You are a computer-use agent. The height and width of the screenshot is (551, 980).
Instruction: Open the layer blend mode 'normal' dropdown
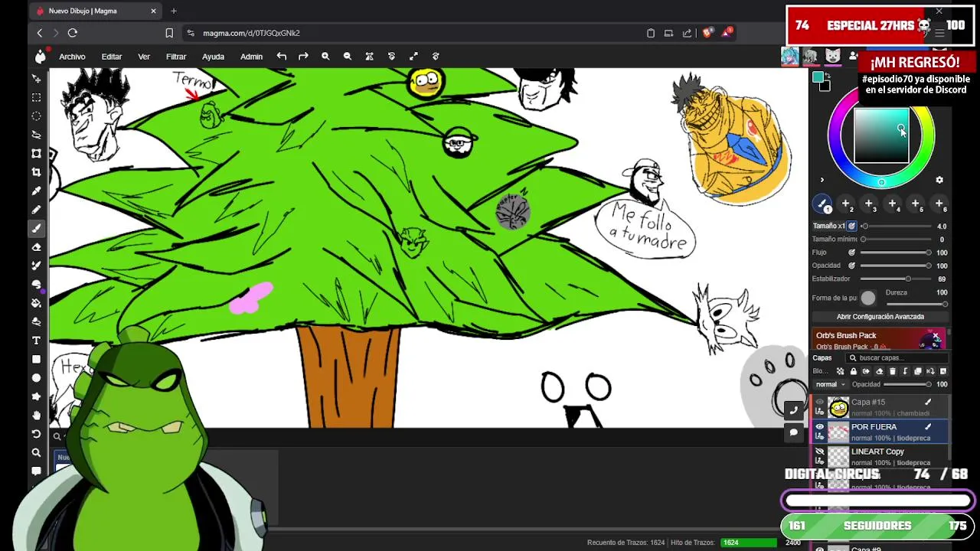(x=831, y=384)
